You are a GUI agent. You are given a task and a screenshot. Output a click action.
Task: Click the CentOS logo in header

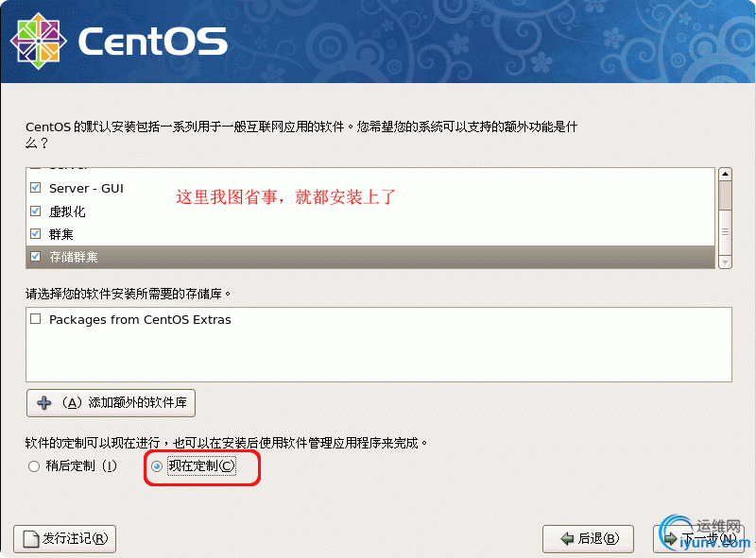tap(119, 41)
